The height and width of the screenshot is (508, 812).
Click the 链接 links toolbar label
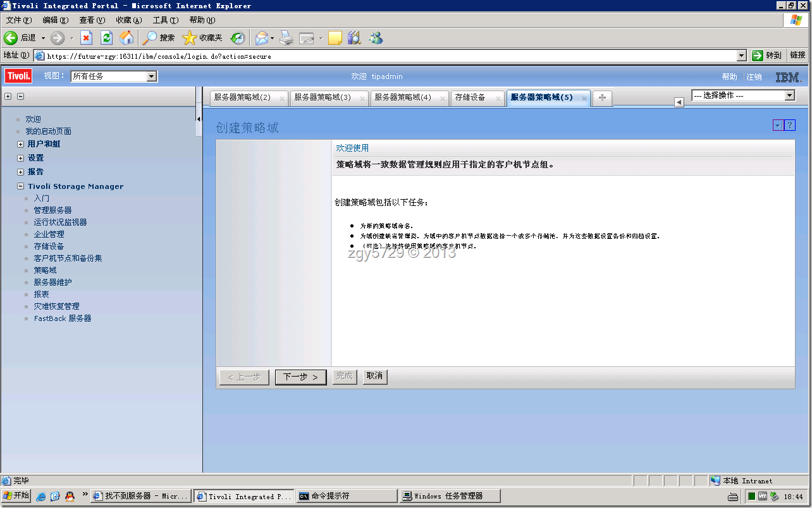pos(798,56)
